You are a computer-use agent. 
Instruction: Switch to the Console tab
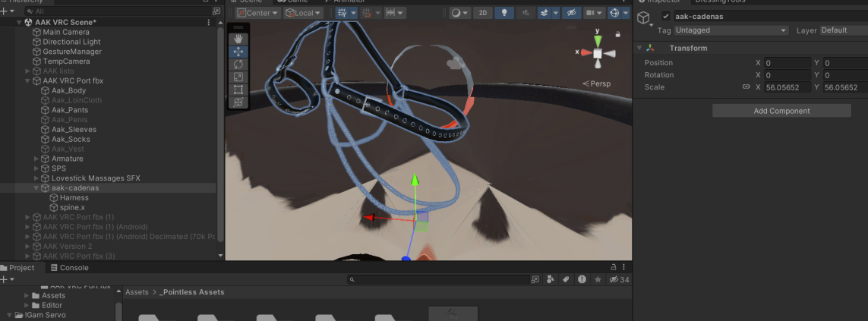(69, 268)
